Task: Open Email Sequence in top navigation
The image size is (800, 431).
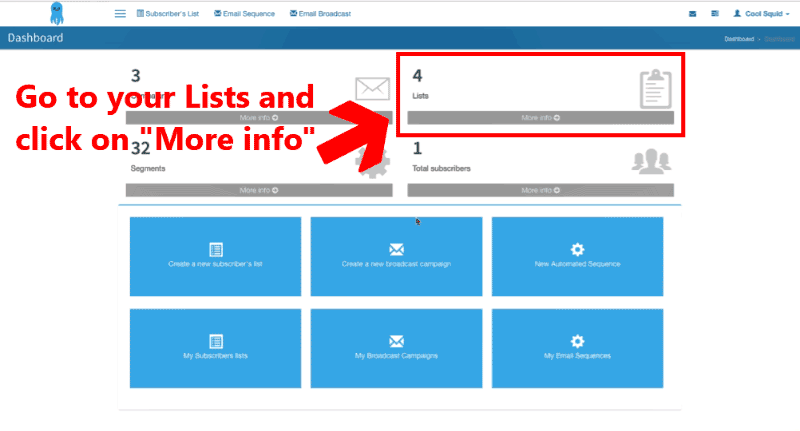Action: click(244, 14)
